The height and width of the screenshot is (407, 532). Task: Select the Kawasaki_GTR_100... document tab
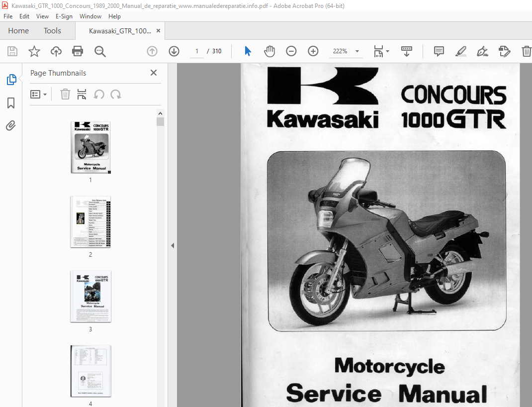(120, 31)
